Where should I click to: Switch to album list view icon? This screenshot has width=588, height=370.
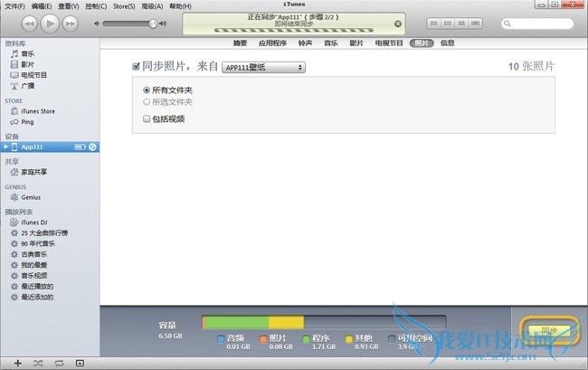click(x=448, y=24)
